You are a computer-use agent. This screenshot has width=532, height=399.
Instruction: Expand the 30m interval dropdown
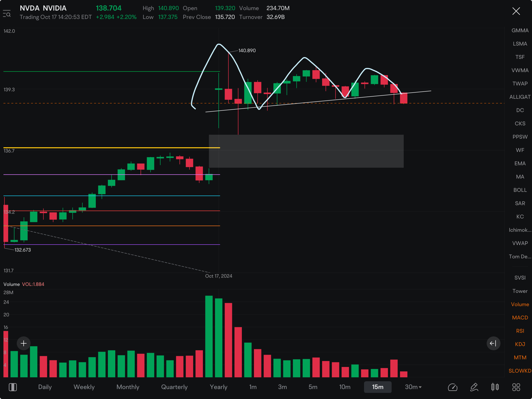click(x=413, y=387)
